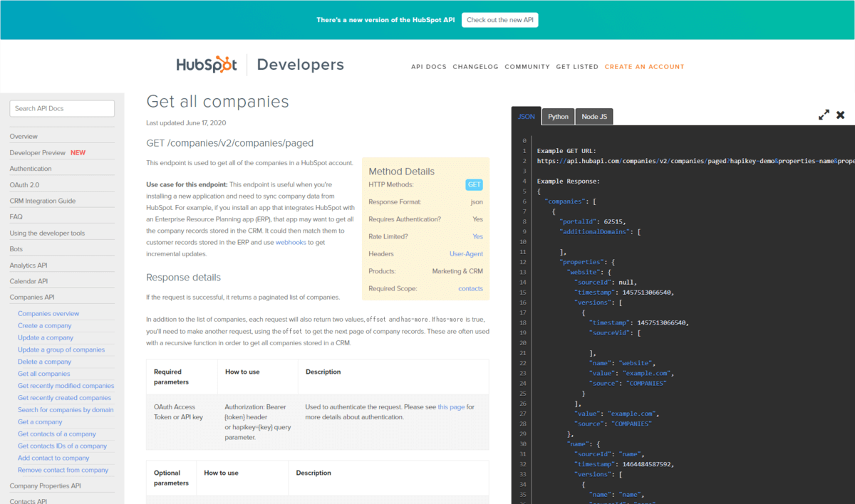Image resolution: width=855 pixels, height=504 pixels.
Task: Open CHANGELOG in top navigation
Action: 475,67
